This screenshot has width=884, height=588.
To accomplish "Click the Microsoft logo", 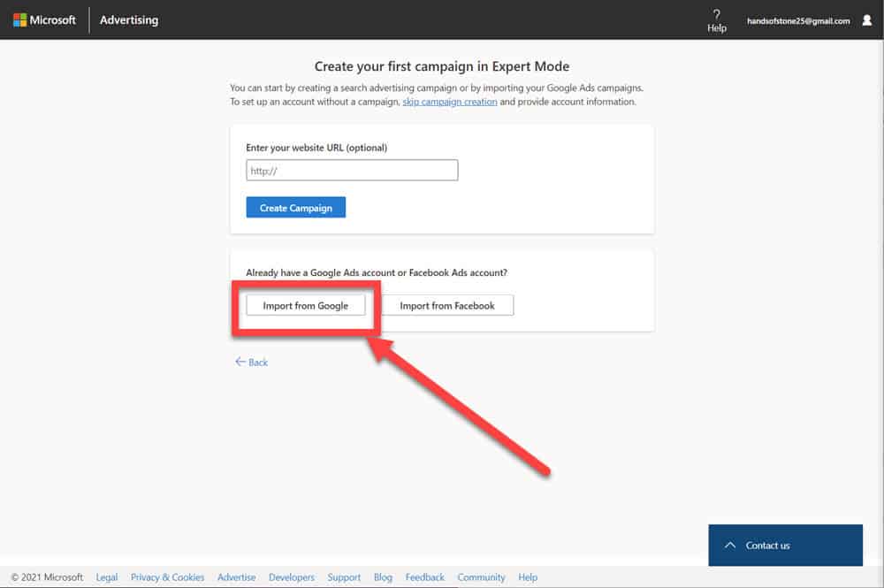I will [x=44, y=19].
